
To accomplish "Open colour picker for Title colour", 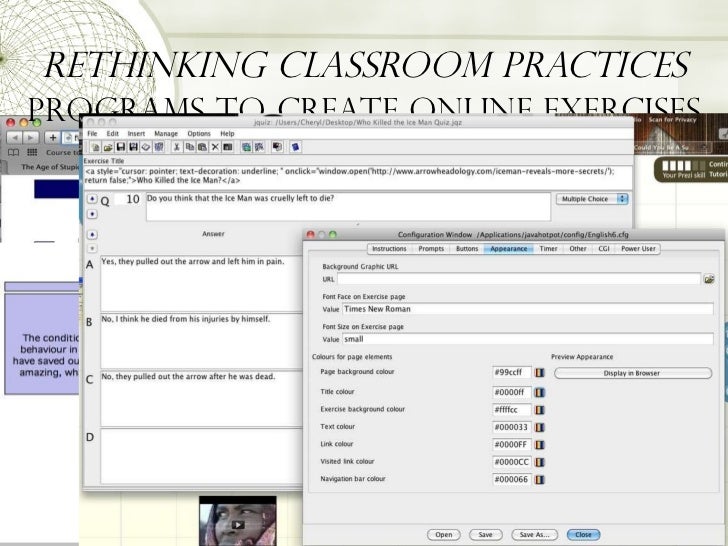I will 539,391.
